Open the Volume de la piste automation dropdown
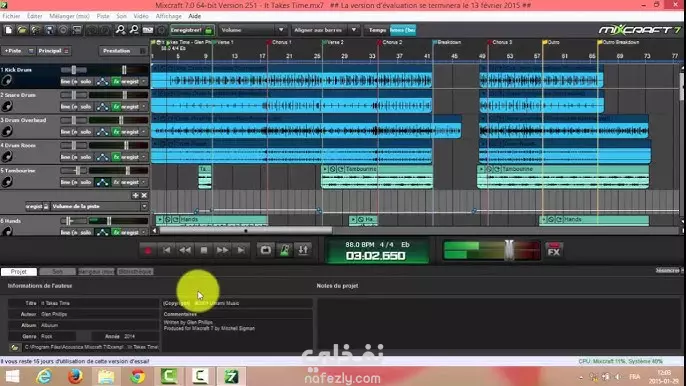This screenshot has width=686, height=386. coord(99,206)
